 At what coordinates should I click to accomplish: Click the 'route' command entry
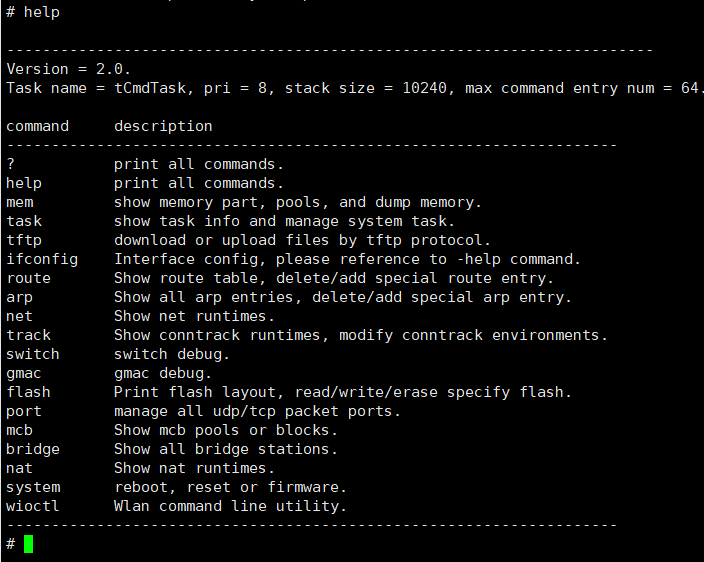(x=29, y=278)
